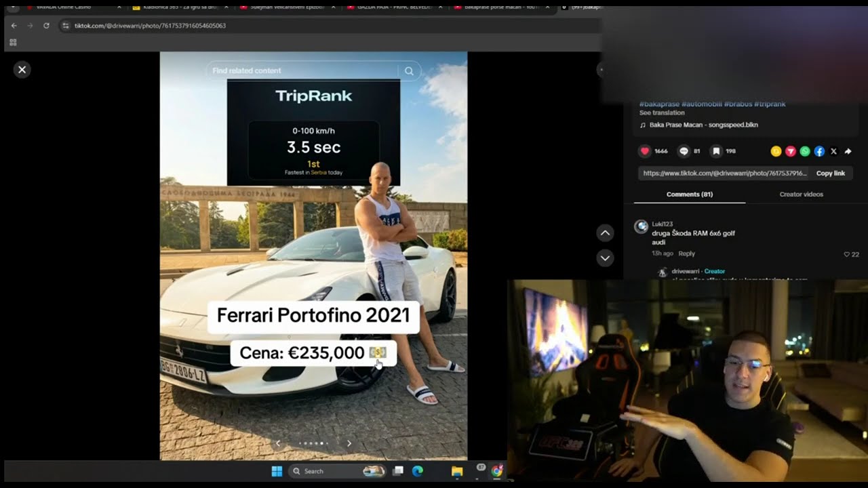Reply to Luki123's comment
This screenshot has width=868, height=488.
(687, 253)
